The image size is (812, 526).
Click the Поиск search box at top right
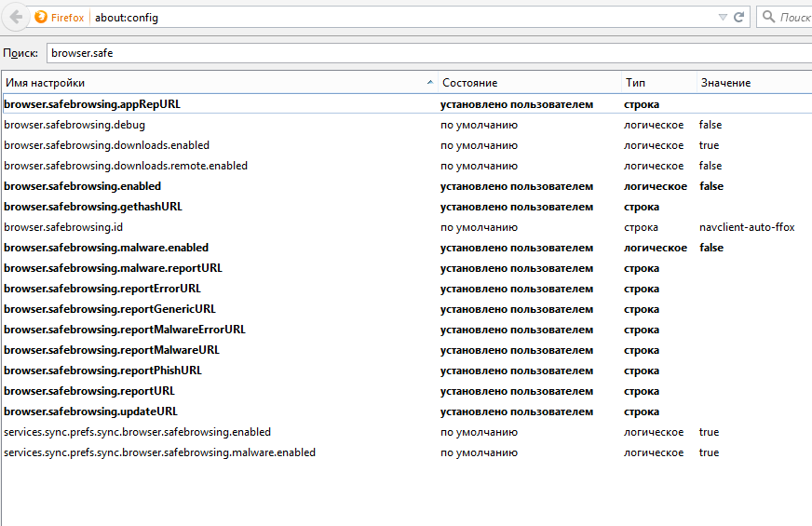click(x=785, y=18)
